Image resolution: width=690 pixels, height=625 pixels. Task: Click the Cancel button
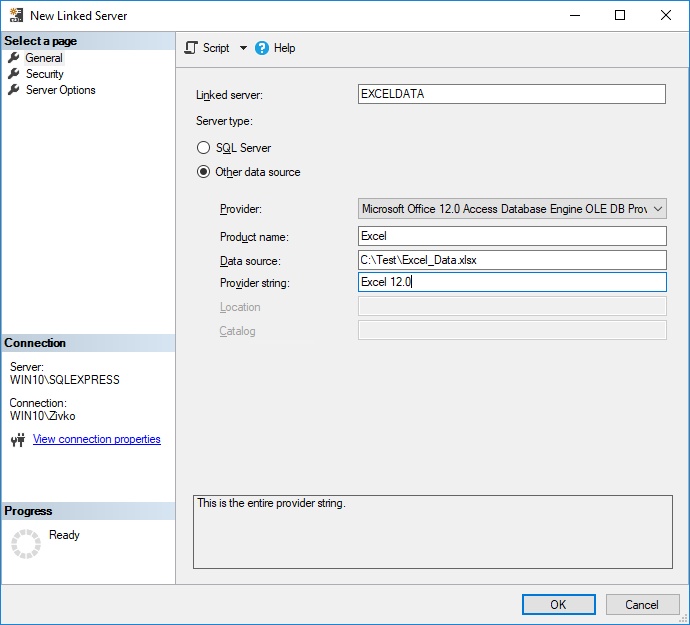point(642,604)
